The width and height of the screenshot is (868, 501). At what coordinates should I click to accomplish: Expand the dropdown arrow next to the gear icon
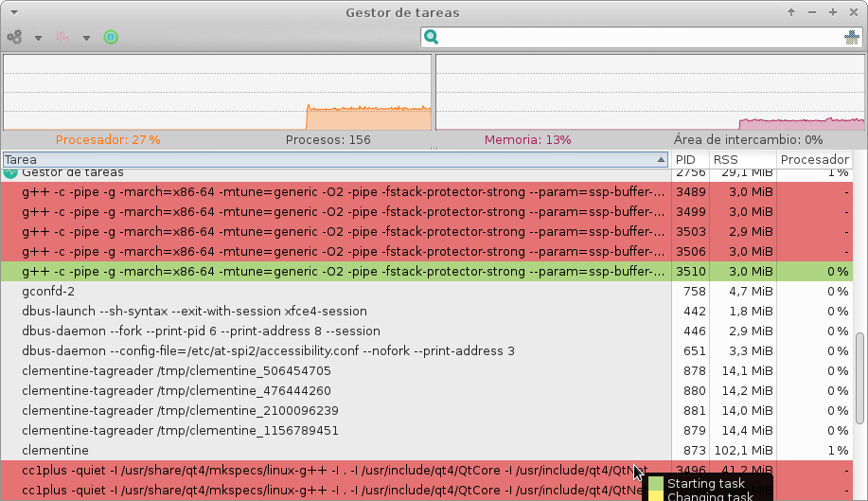38,38
